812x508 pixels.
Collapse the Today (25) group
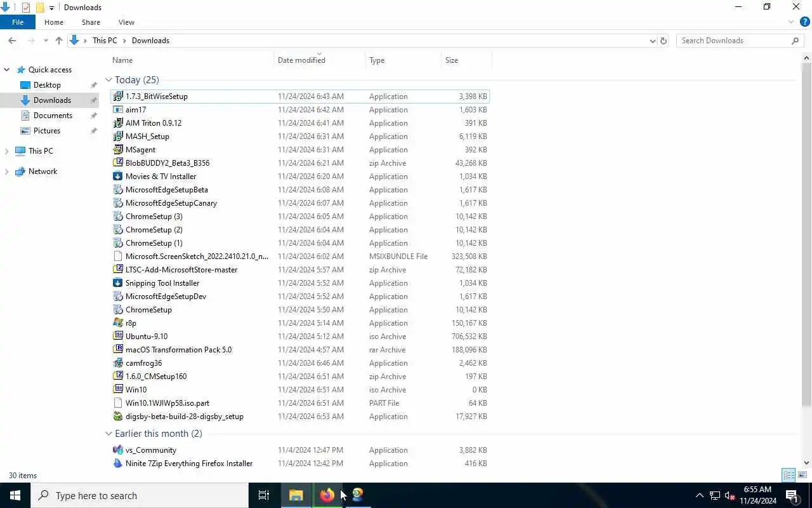108,80
